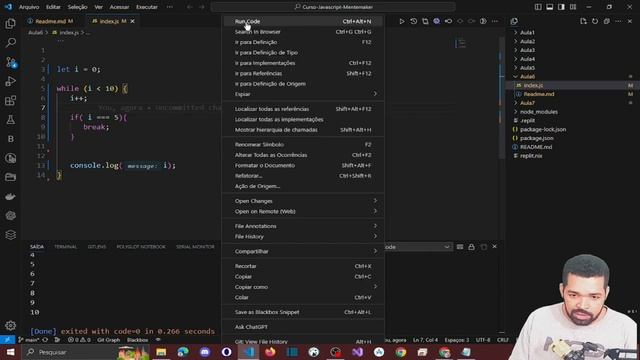Click Blackbox in status bar
640x360 pixels.
click(138, 340)
